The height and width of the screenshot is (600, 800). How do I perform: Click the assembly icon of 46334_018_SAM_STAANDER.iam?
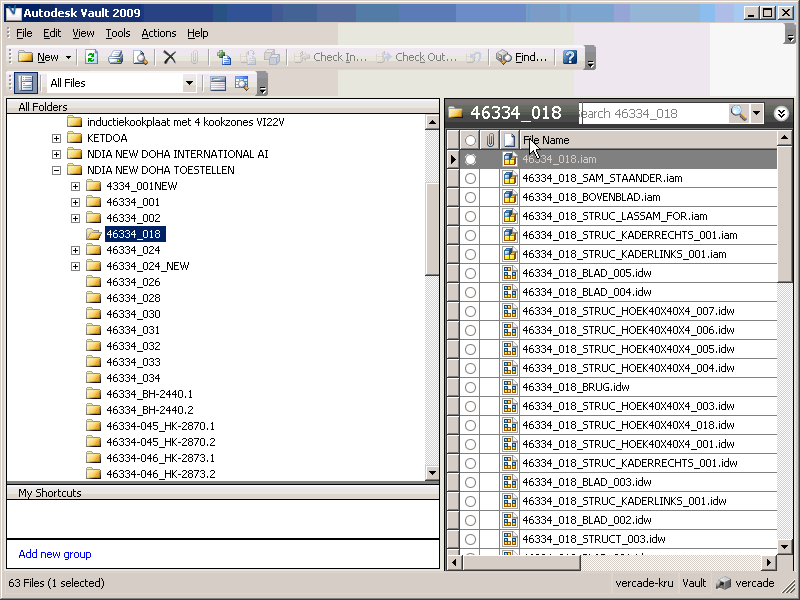click(509, 178)
